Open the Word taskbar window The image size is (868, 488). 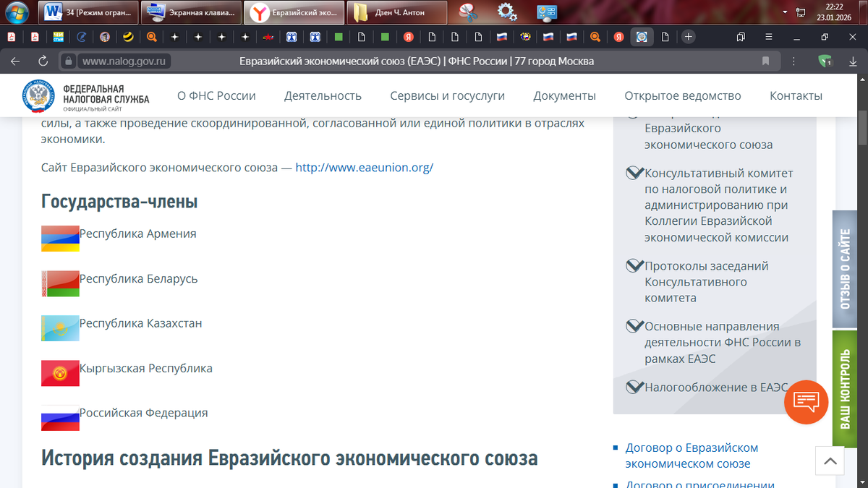[90, 12]
